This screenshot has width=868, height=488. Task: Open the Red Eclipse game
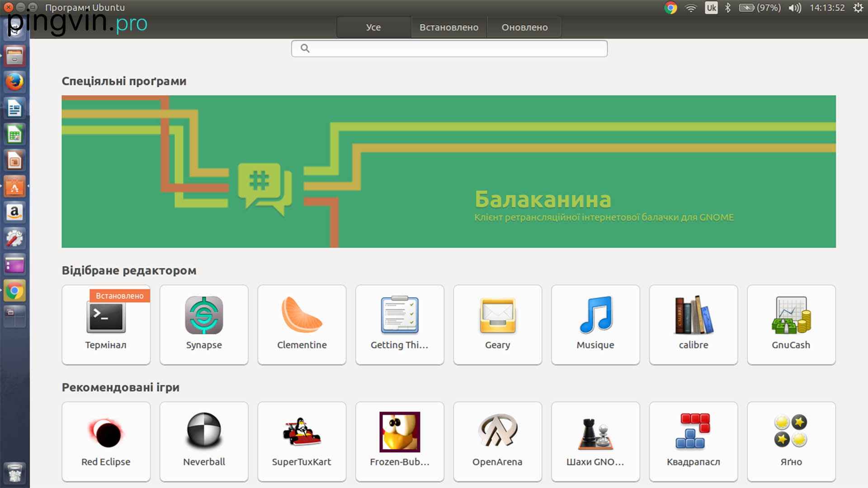pos(106,441)
